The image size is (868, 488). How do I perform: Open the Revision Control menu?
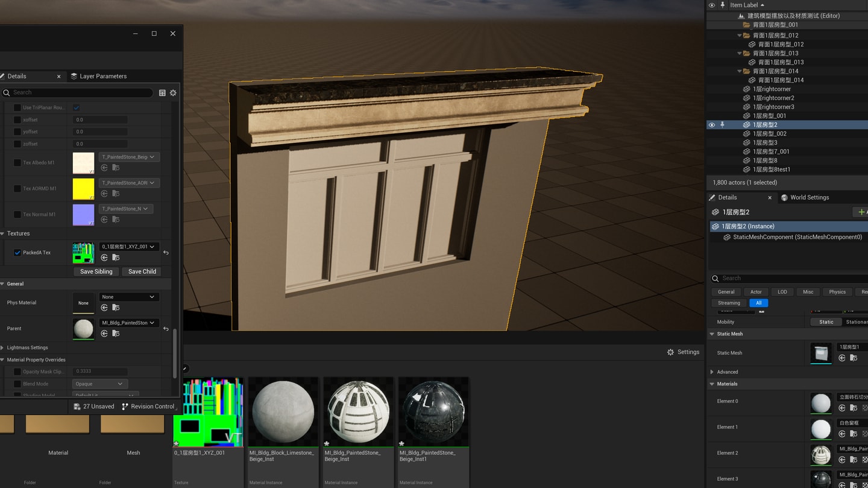pyautogui.click(x=148, y=407)
